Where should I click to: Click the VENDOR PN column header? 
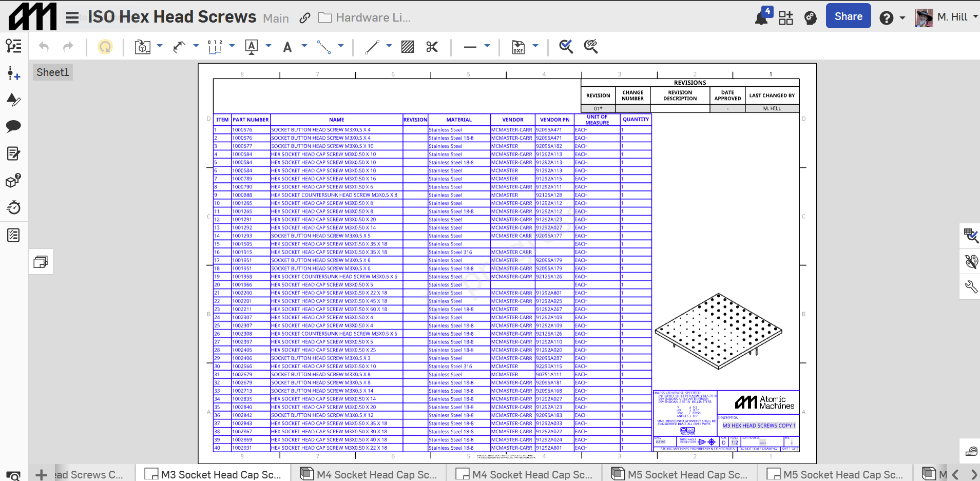(554, 120)
